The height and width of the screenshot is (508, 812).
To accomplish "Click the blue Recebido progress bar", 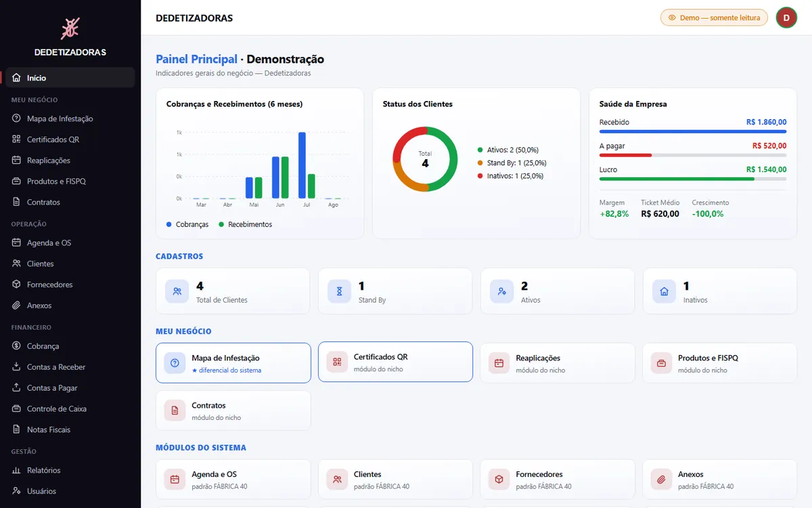I will click(693, 131).
